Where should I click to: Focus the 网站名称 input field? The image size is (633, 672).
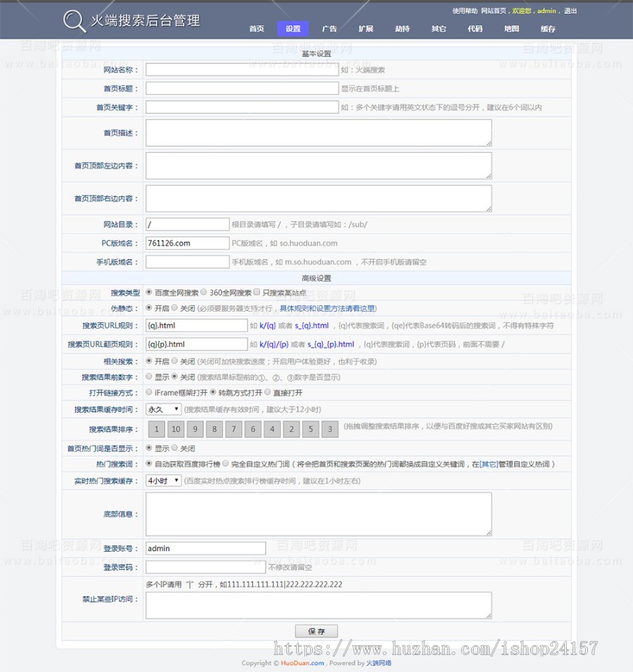coord(242,70)
